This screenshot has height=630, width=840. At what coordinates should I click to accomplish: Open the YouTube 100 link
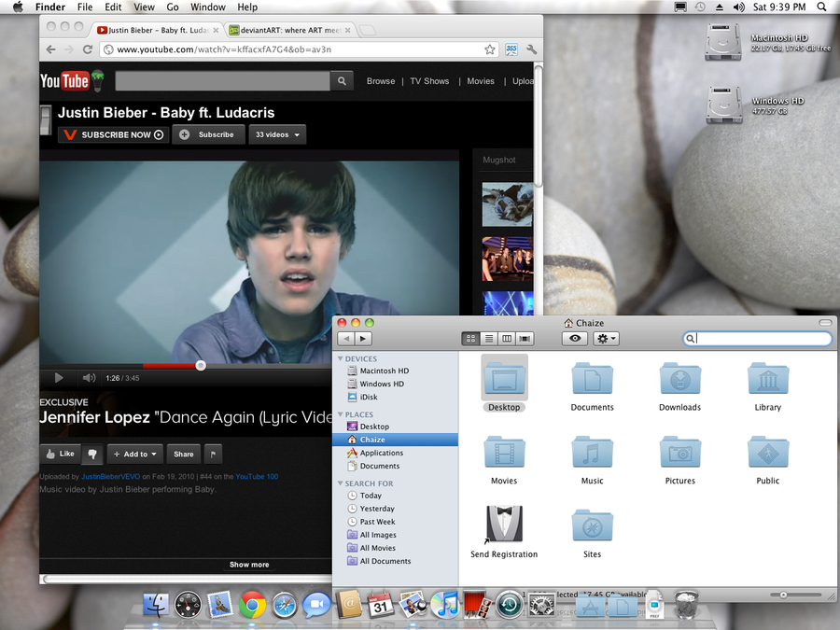click(258, 476)
